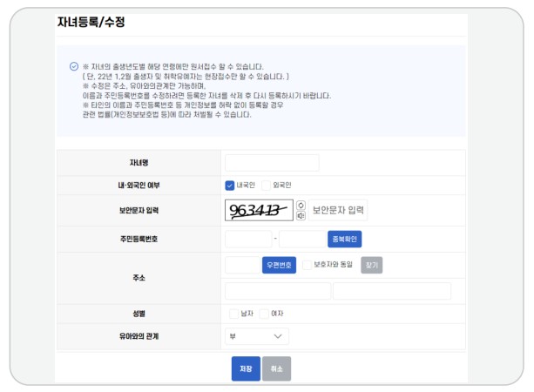Select 남자 gender checkbox

point(233,314)
